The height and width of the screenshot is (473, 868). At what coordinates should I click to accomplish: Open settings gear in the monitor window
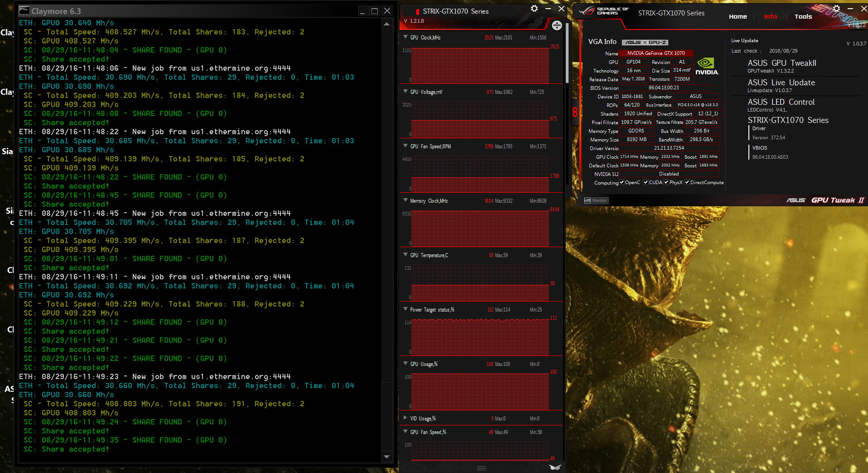[534, 9]
